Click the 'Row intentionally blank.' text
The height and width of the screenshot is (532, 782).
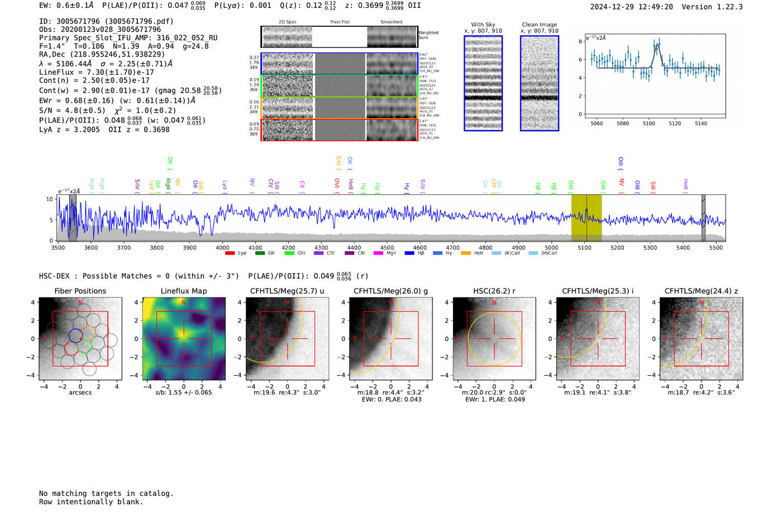click(91, 502)
